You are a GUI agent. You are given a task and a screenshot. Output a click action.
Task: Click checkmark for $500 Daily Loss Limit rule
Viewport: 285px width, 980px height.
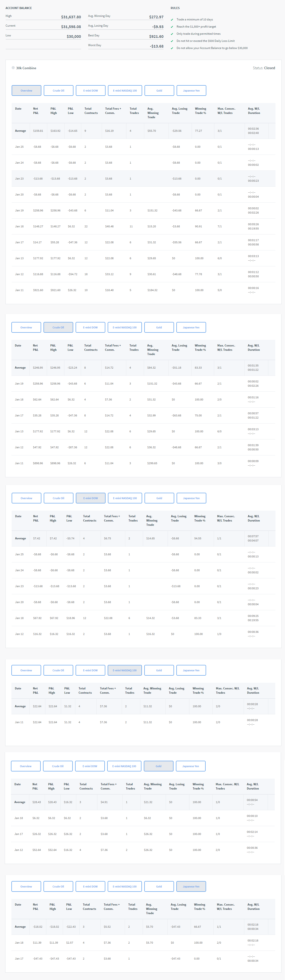click(172, 41)
